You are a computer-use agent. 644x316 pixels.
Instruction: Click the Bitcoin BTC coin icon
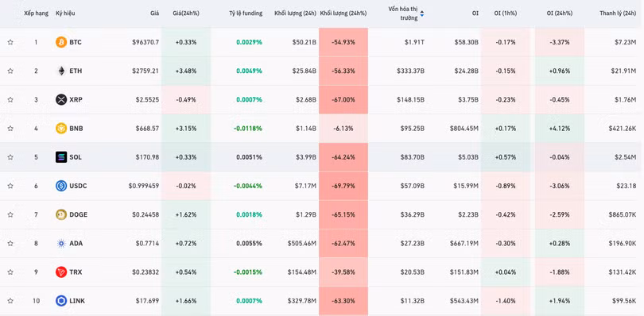[61, 42]
